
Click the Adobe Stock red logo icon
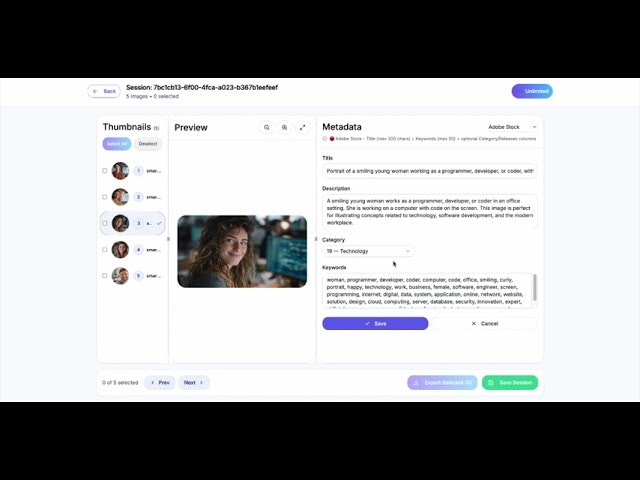coord(332,139)
